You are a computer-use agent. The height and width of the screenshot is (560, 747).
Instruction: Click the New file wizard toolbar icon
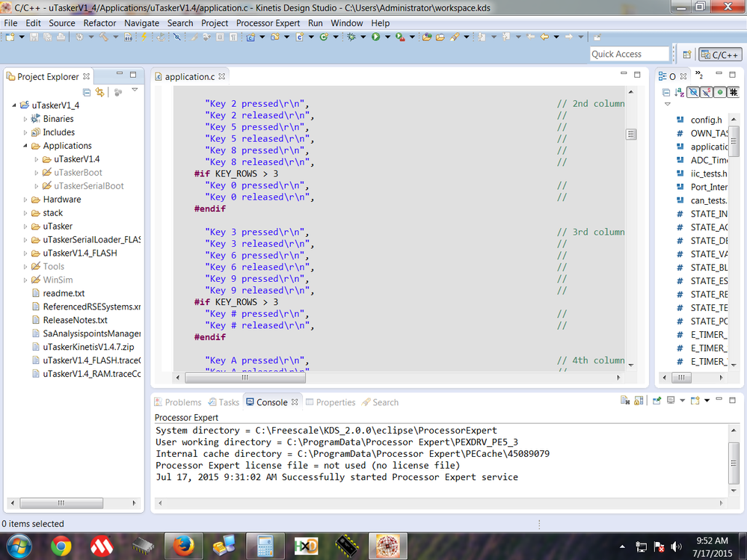pos(10,37)
